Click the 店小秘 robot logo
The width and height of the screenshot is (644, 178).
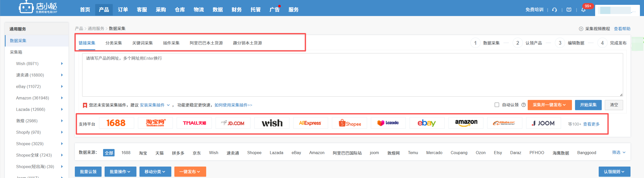[38, 7]
